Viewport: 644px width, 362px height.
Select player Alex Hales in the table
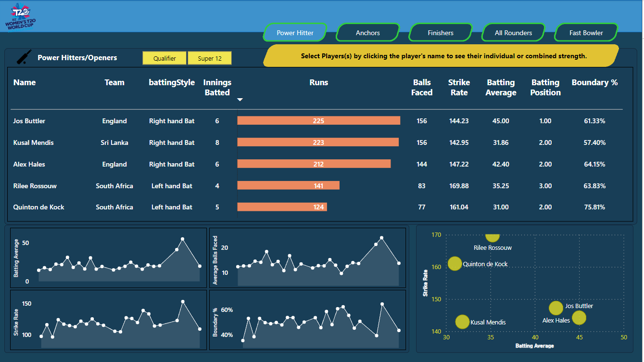coord(29,164)
